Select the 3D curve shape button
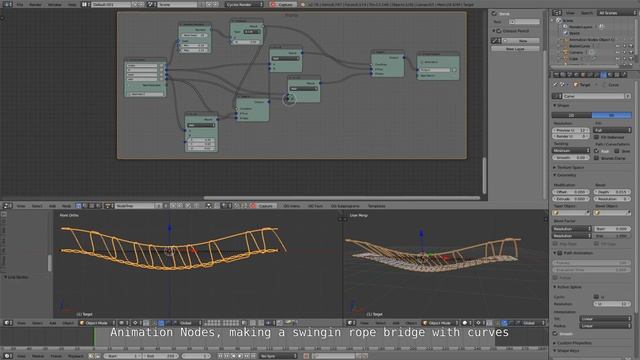 612,116
